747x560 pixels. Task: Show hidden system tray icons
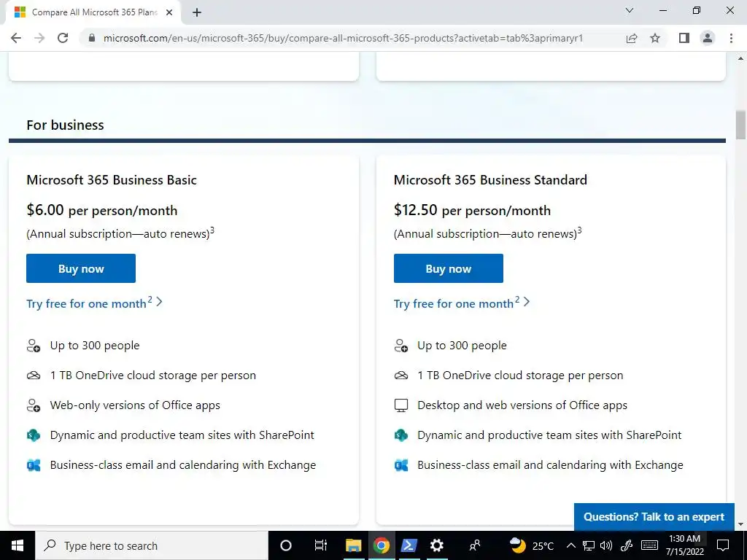[x=571, y=545]
